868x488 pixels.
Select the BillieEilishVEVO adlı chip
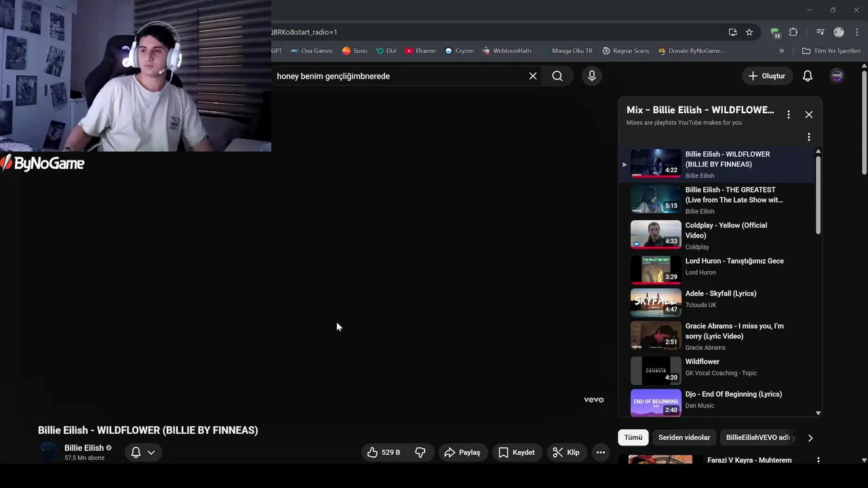click(x=759, y=438)
